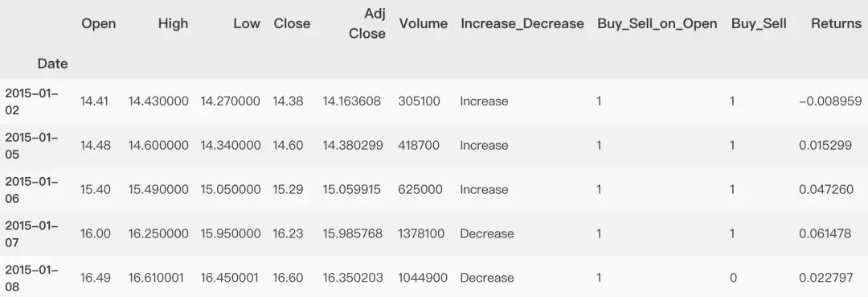The width and height of the screenshot is (868, 297).
Task: Select the Buy_Sell_on_Open column header
Action: tap(657, 24)
